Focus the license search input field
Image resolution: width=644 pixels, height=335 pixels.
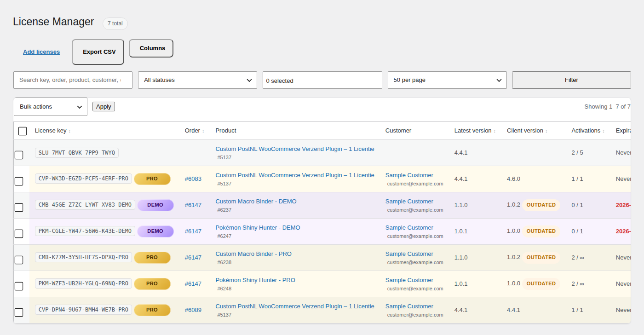(73, 80)
